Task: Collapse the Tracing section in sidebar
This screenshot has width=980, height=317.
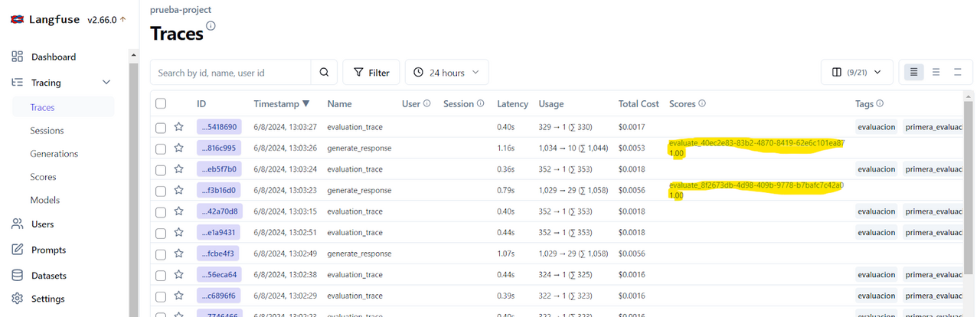Action: pos(106,83)
